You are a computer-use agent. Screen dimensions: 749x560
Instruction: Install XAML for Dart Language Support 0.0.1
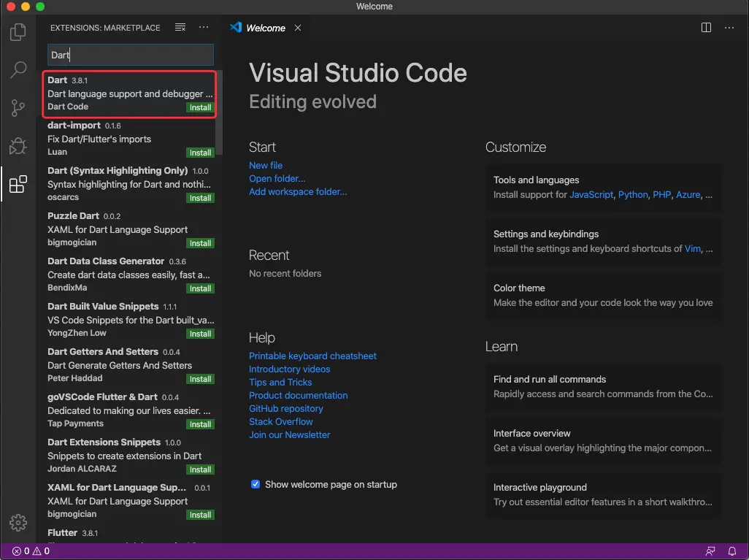200,515
